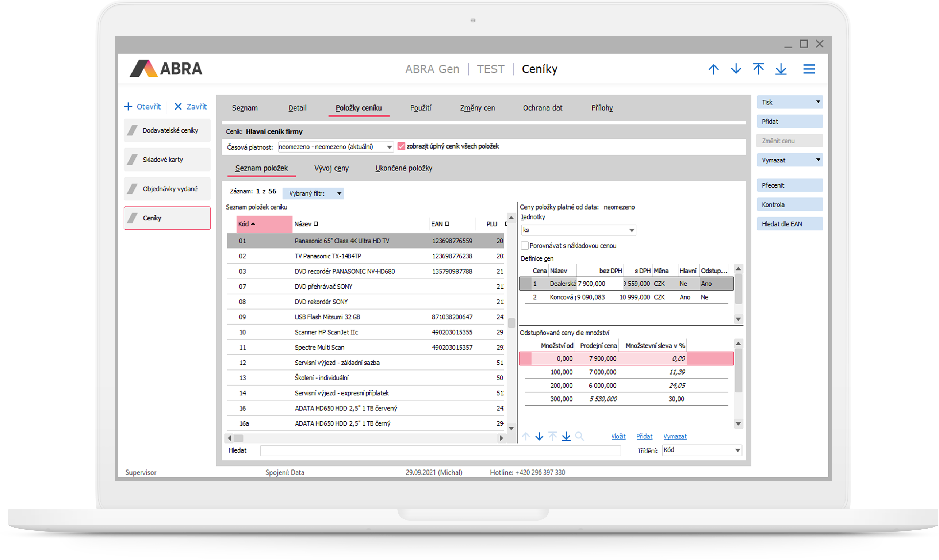The height and width of the screenshot is (560, 939).
Task: Click the Přecenit button
Action: click(790, 185)
